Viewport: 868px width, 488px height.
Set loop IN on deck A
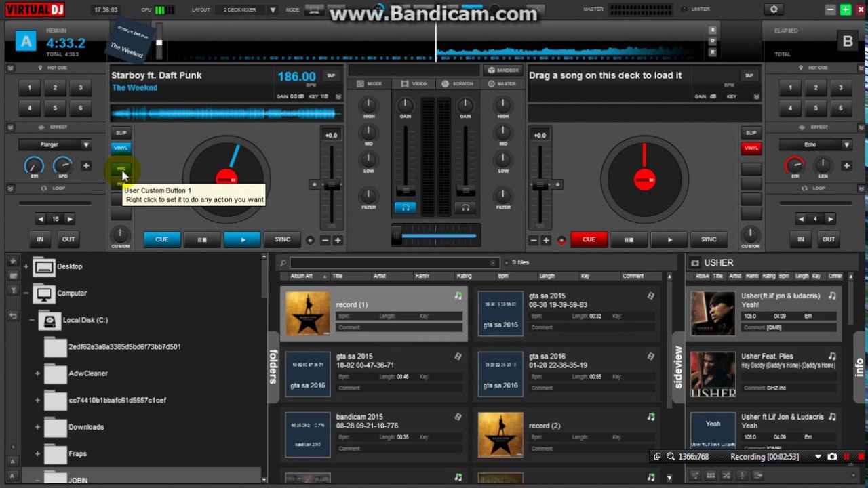click(40, 239)
